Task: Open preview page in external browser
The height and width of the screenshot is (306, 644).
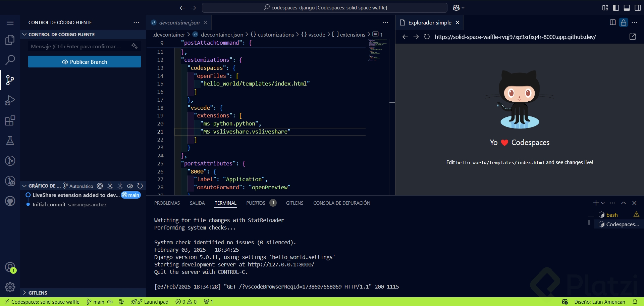Action: click(633, 37)
